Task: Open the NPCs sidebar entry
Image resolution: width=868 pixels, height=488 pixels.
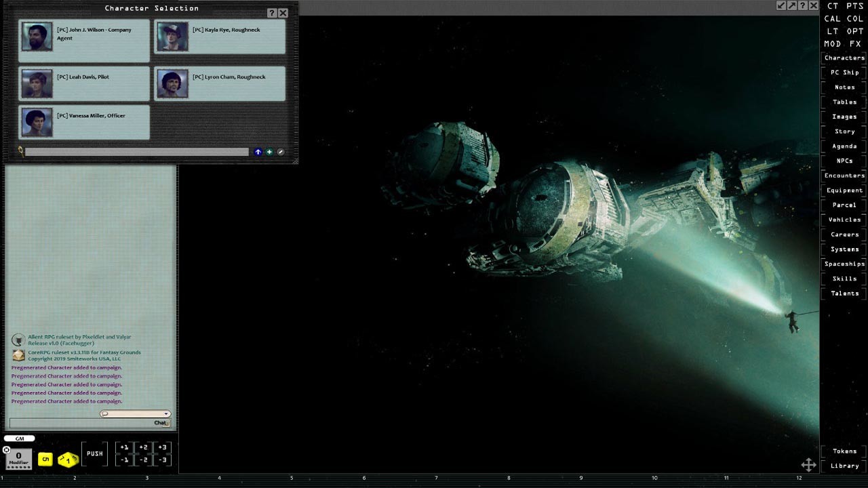Action: coord(844,161)
